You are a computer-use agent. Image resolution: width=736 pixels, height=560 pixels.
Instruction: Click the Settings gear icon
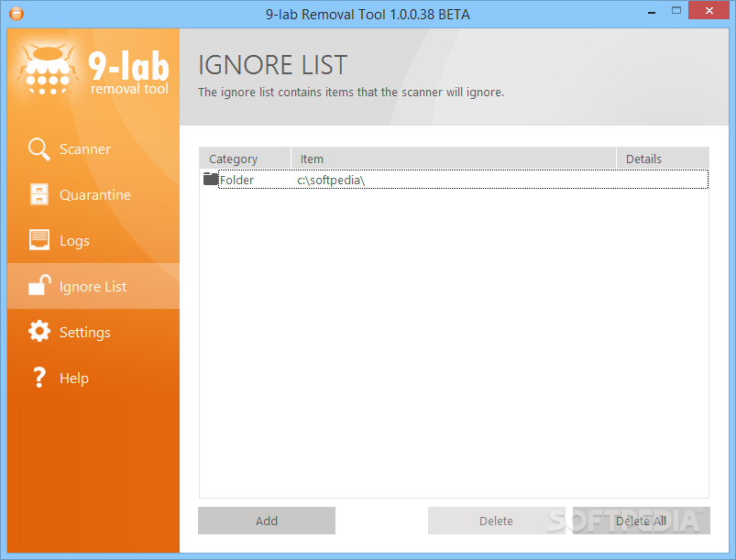click(x=39, y=332)
